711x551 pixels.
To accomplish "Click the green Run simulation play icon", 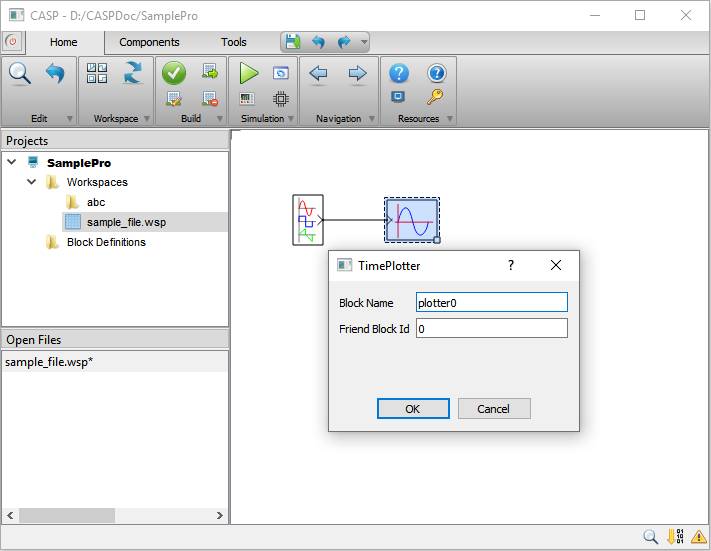I will coord(249,73).
